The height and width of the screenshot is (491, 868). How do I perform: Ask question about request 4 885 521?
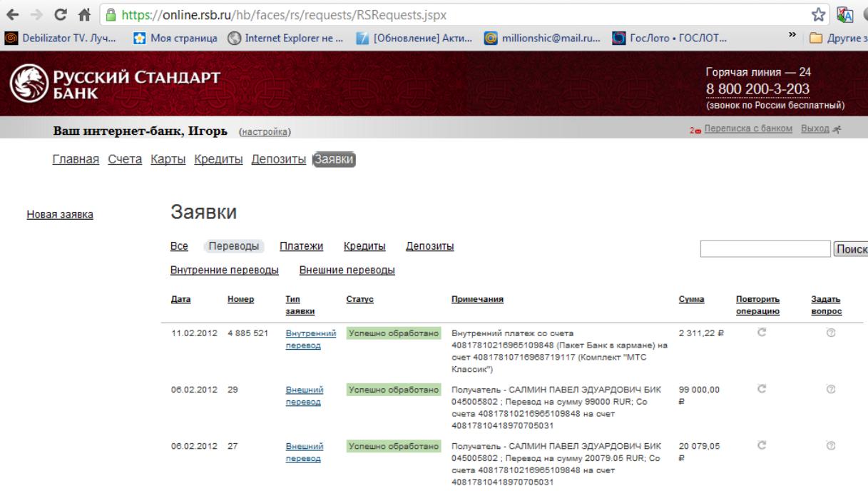point(830,333)
